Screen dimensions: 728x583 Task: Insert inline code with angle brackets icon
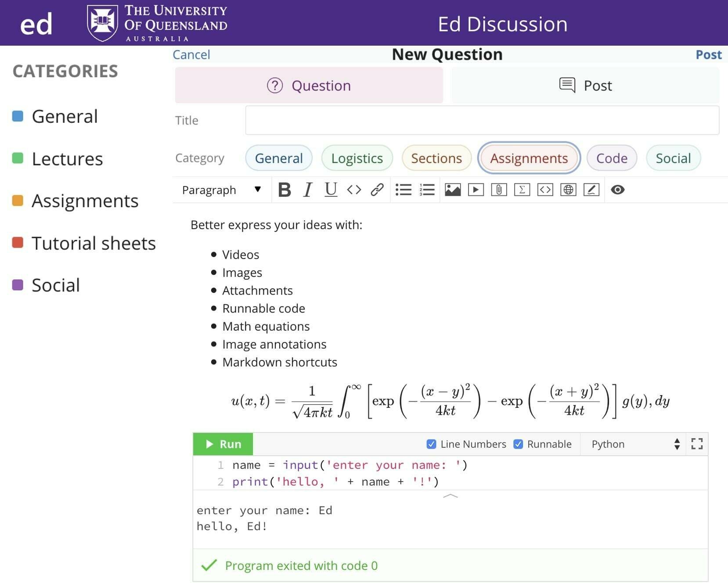pos(354,190)
